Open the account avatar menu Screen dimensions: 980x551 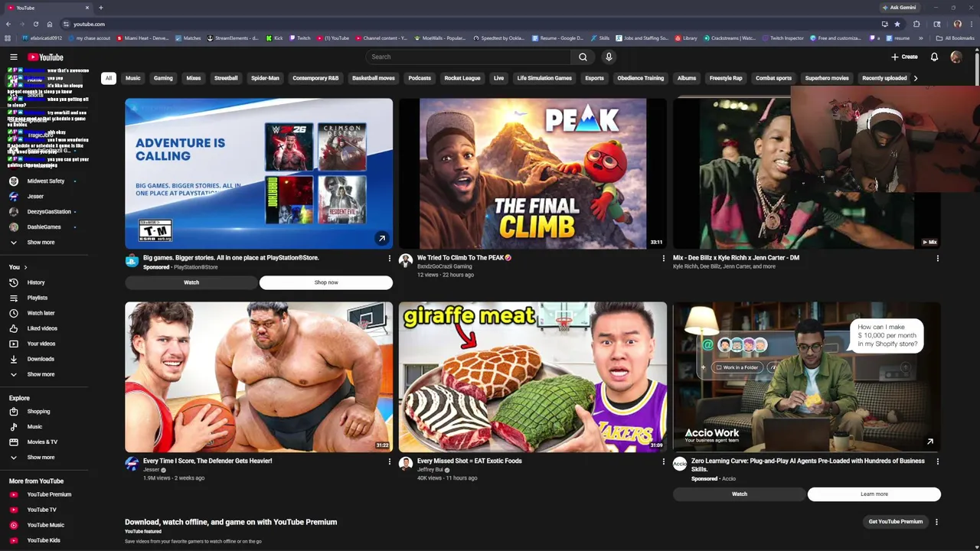(956, 57)
